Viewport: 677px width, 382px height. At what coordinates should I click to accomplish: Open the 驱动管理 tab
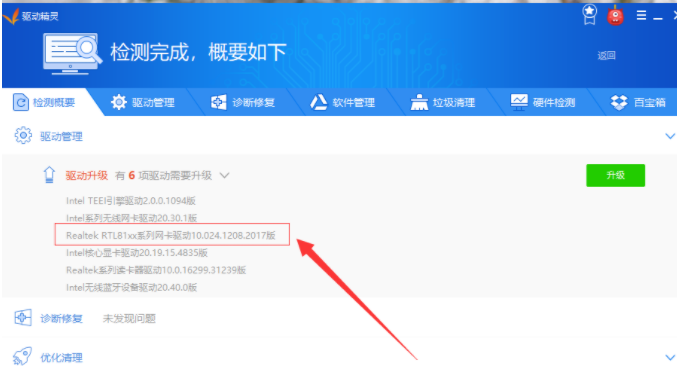[143, 102]
